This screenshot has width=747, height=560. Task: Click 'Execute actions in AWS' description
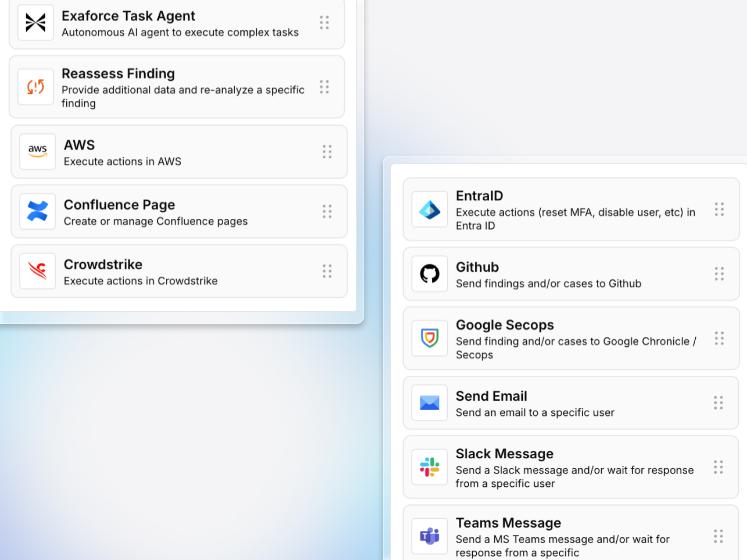[x=123, y=161]
